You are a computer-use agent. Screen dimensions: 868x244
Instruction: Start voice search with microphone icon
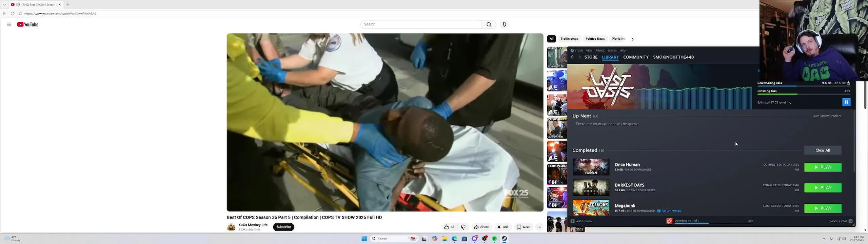(504, 24)
